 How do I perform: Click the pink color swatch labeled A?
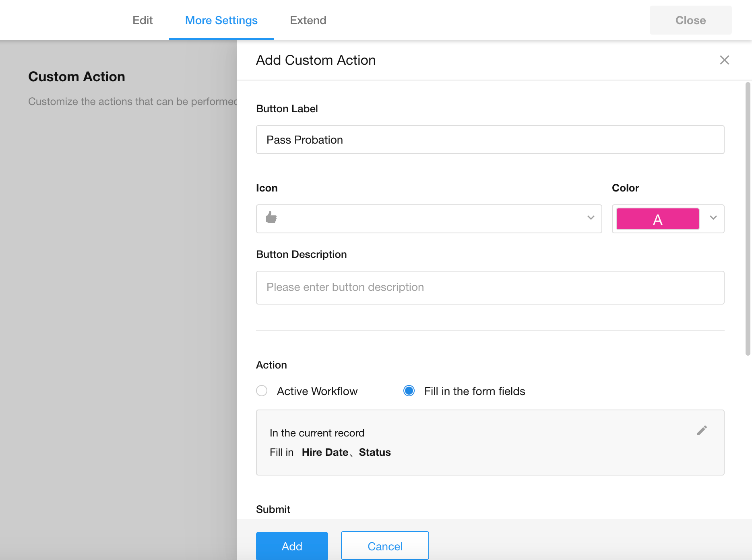coord(657,219)
